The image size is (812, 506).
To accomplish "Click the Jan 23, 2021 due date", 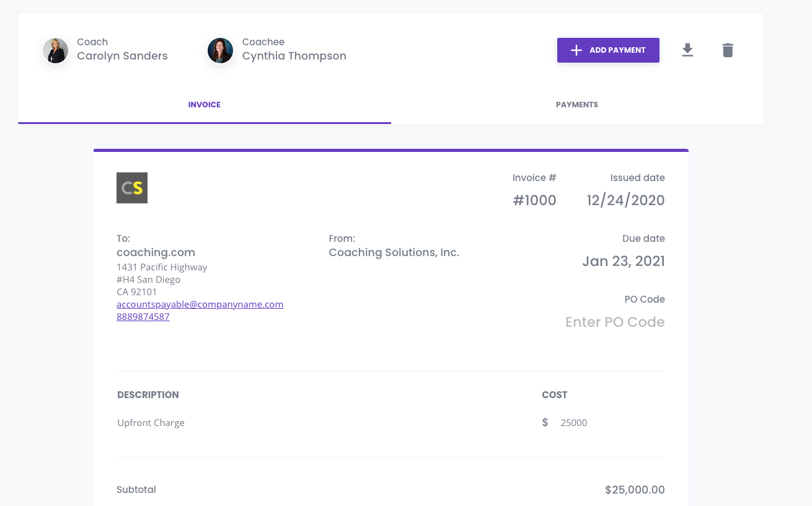I will click(x=624, y=261).
